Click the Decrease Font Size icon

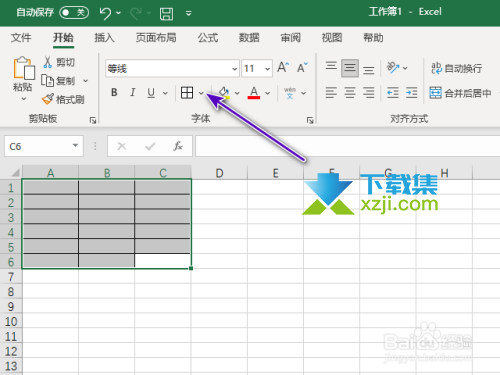pyautogui.click(x=302, y=67)
